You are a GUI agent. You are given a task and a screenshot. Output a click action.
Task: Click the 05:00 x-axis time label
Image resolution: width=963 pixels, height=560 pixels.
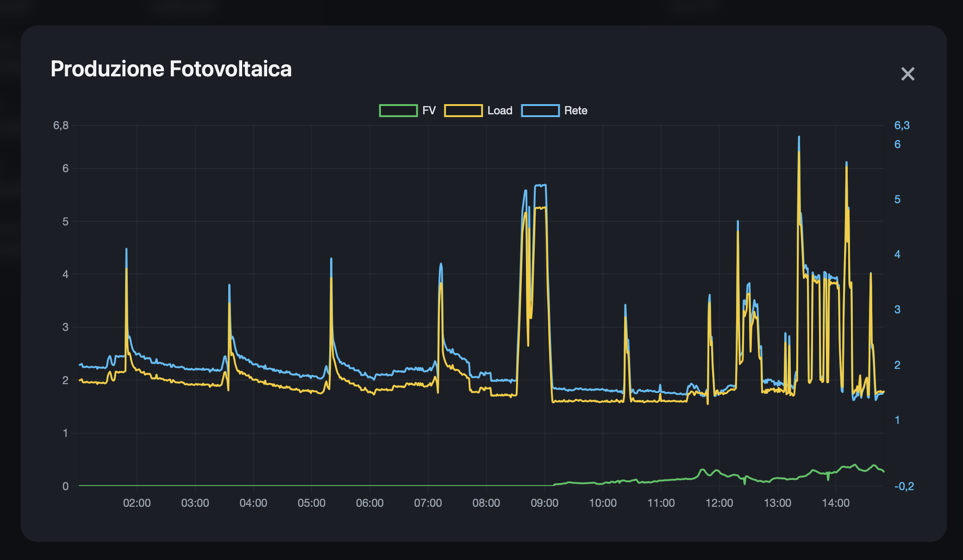pyautogui.click(x=312, y=503)
